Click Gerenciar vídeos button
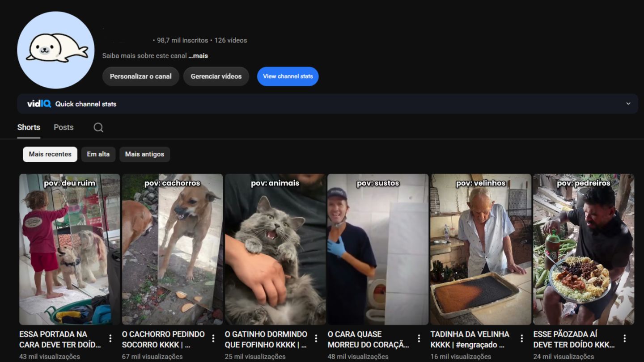This screenshot has height=362, width=644. click(216, 76)
